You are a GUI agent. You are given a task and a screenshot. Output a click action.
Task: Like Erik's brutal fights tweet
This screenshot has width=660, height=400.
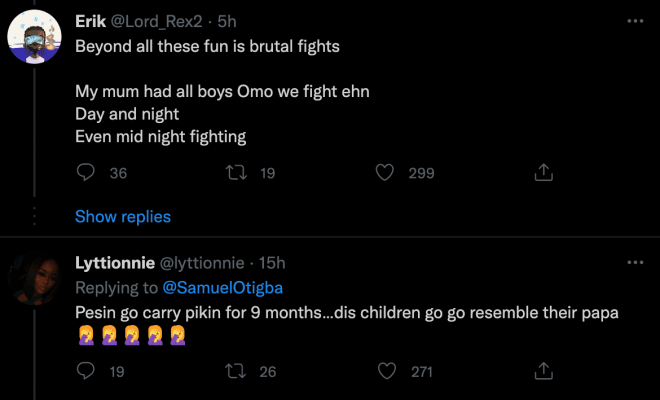pos(384,173)
